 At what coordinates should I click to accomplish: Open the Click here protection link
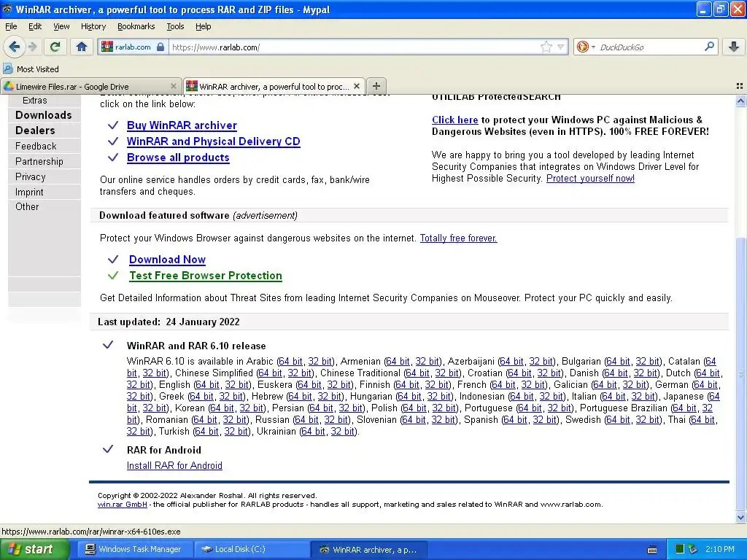pyautogui.click(x=455, y=120)
